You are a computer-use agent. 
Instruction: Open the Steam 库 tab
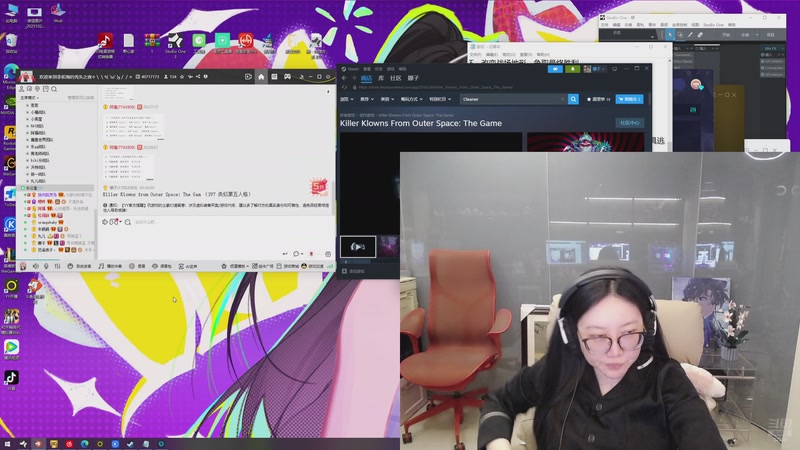[x=381, y=78]
